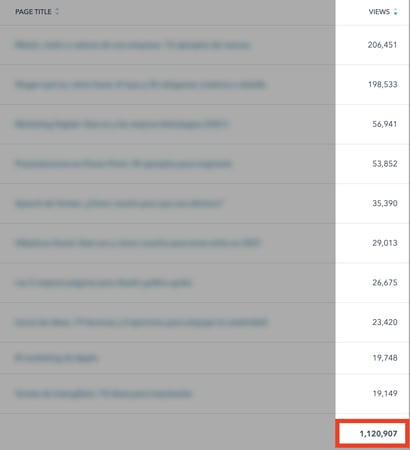Image resolution: width=410 pixels, height=450 pixels.
Task: Open the page title link with 206,451 views
Action: 133,45
